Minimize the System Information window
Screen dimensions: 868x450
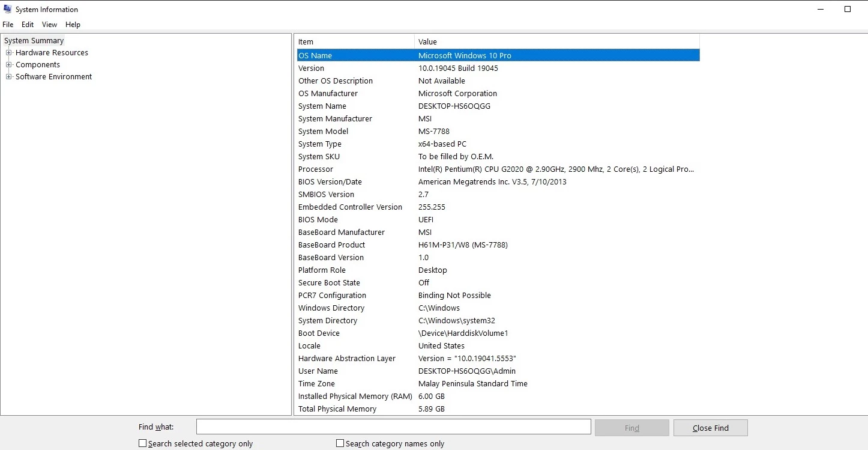[x=820, y=9]
